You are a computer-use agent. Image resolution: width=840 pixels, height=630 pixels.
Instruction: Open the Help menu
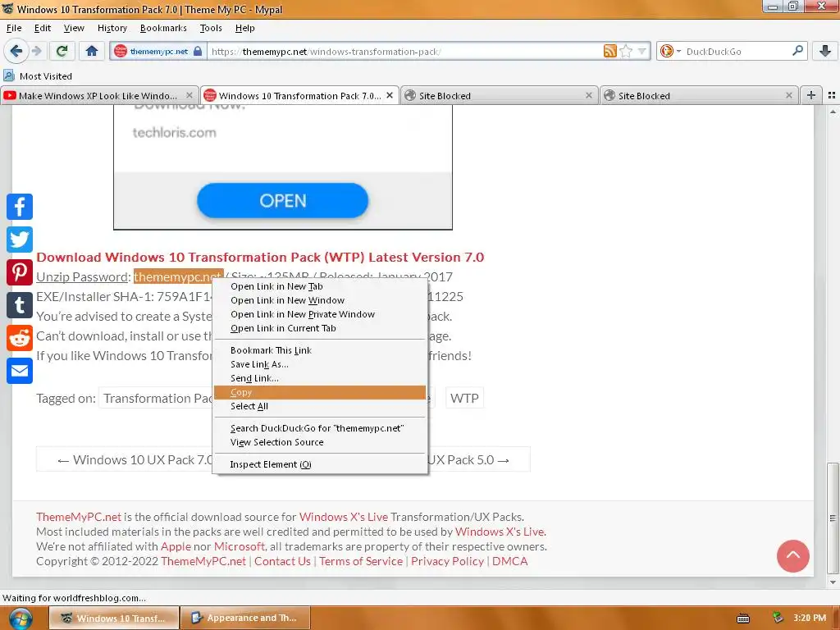tap(244, 28)
